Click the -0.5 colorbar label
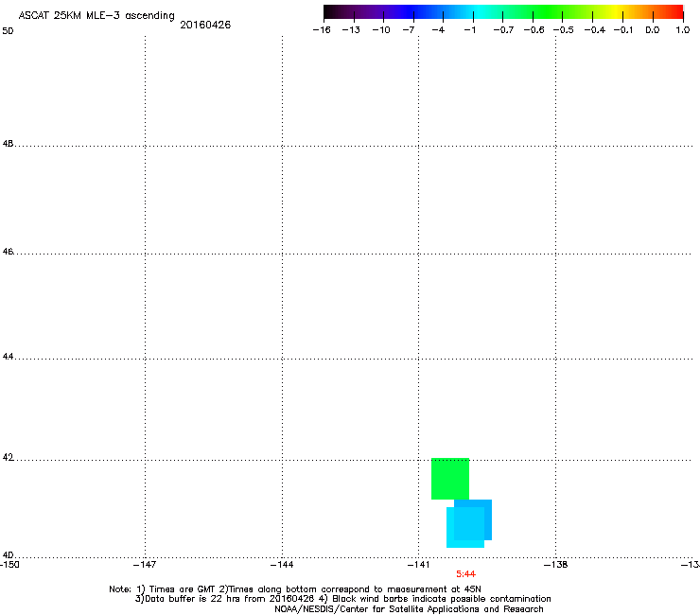Viewport: 700px width, 615px height. 564,30
